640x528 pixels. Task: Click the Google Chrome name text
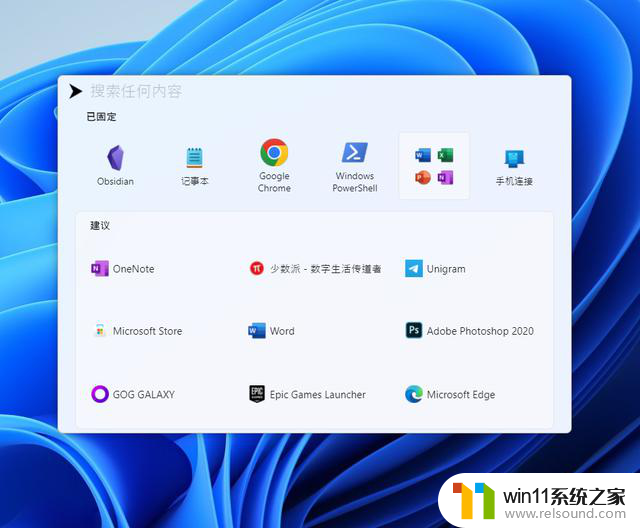pyautogui.click(x=274, y=182)
